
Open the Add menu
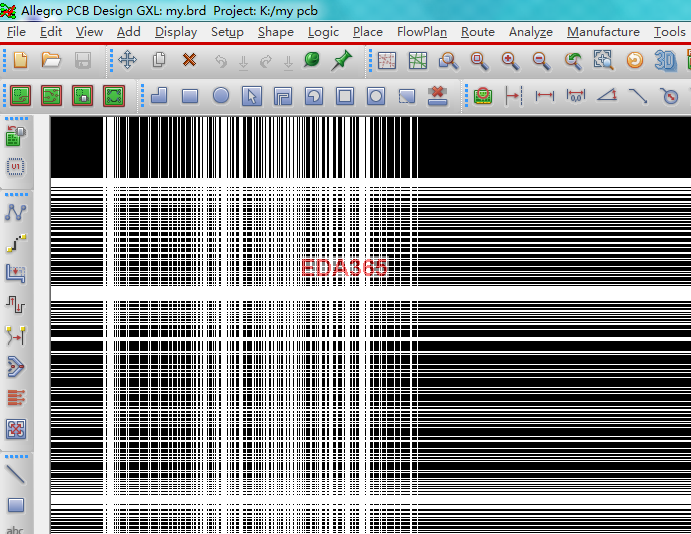coord(128,32)
